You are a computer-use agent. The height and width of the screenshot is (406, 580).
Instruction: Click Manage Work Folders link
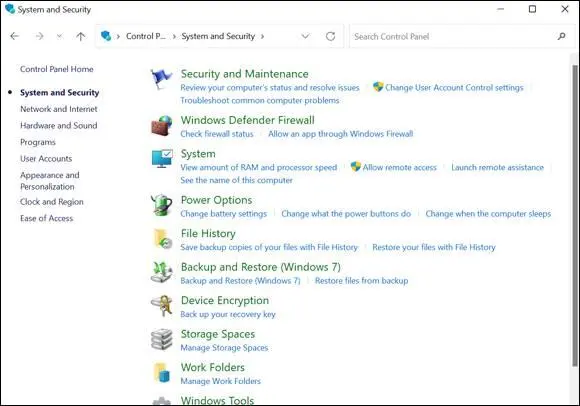click(220, 381)
